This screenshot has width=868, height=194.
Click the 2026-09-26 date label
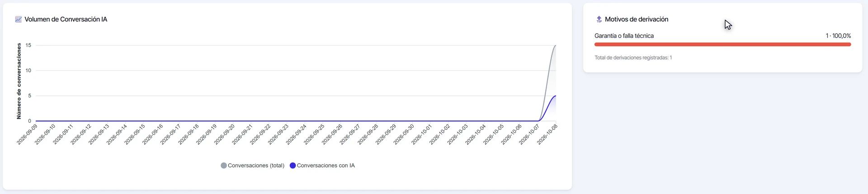click(332, 134)
